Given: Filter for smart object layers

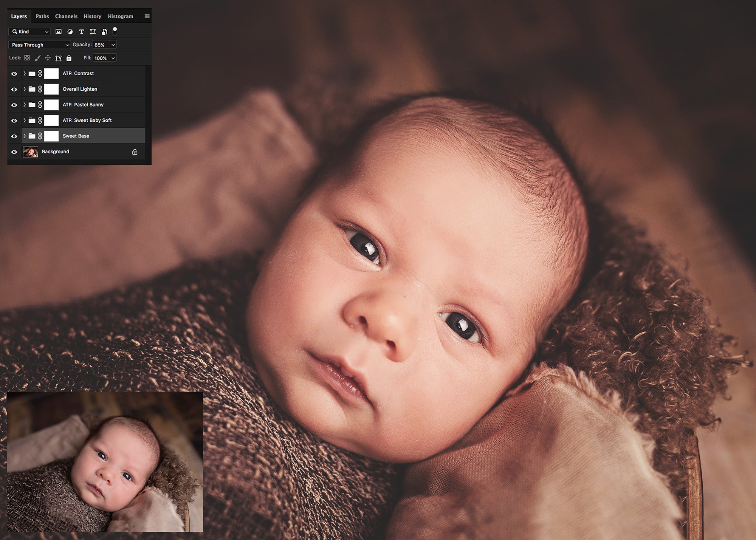Looking at the screenshot, I should [104, 32].
